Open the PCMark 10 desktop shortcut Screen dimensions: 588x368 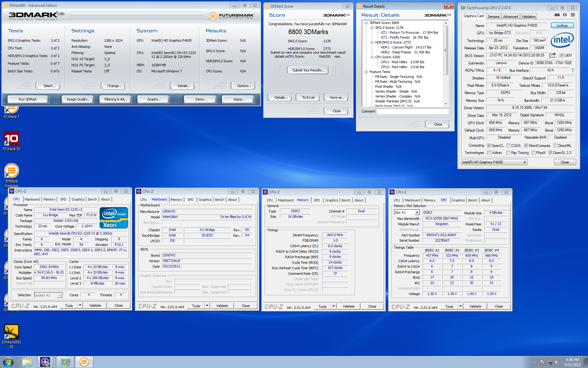pyautogui.click(x=11, y=141)
